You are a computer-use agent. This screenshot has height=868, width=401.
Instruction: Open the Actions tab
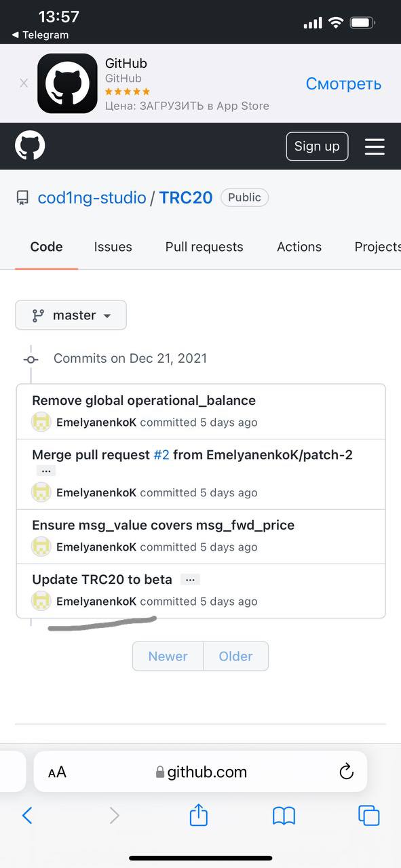coord(299,247)
